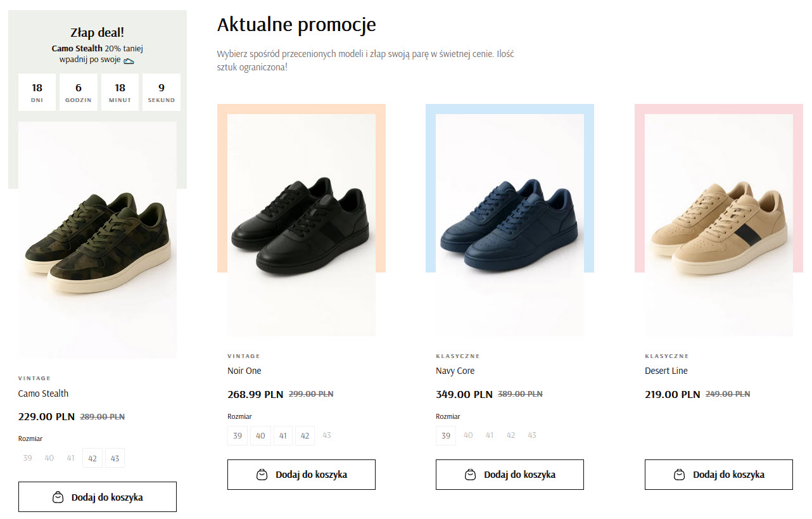Screen dimensions: 812x519
Task: Click Dodaj do koszyka for Noir One
Action: pos(301,474)
